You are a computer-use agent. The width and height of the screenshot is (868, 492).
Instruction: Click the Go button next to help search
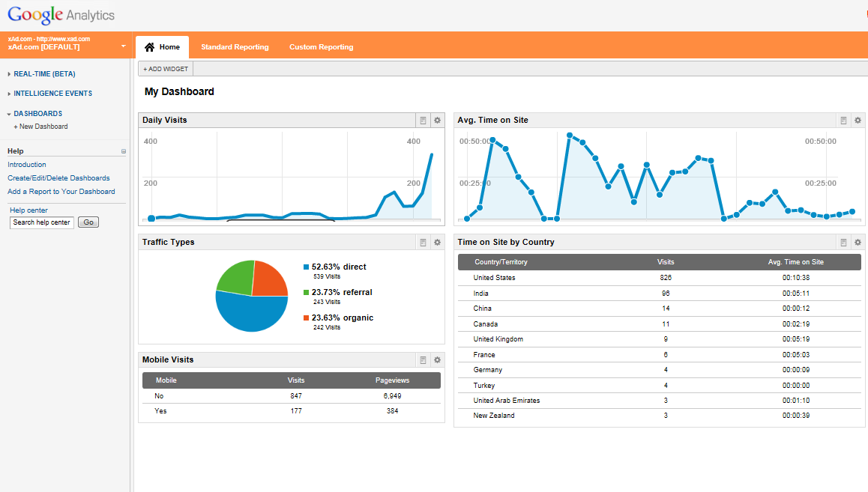pos(89,222)
